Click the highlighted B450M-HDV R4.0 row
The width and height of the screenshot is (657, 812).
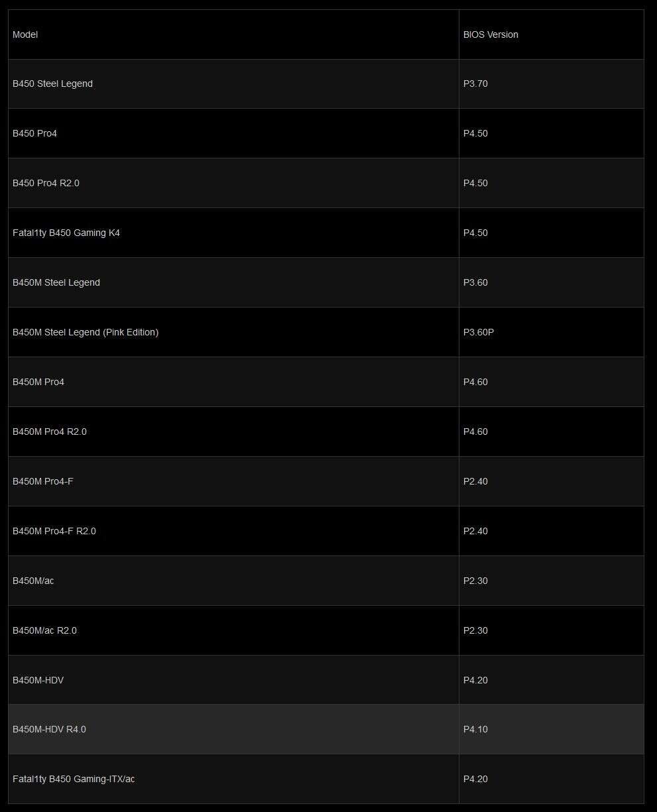point(49,729)
